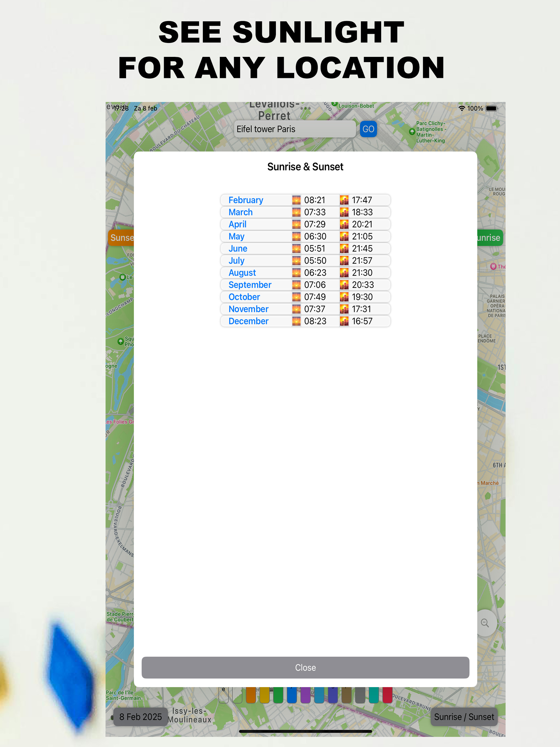Tap the Sunrise / Sunset button
The image size is (560, 747).
[x=464, y=717]
